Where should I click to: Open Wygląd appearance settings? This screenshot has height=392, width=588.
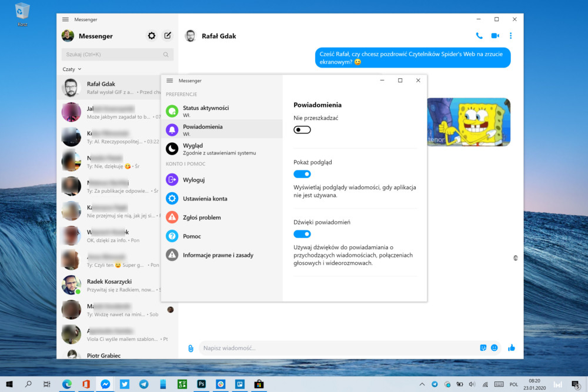[222, 149]
